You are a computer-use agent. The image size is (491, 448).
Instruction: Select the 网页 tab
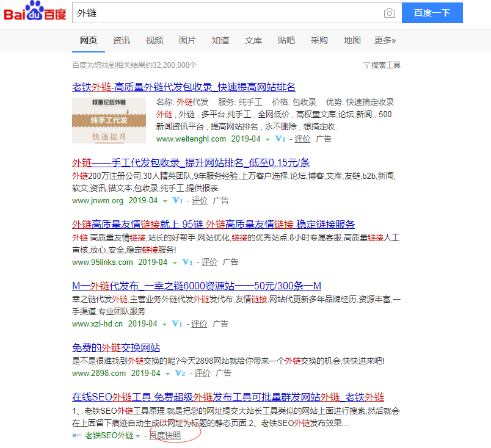coord(89,40)
